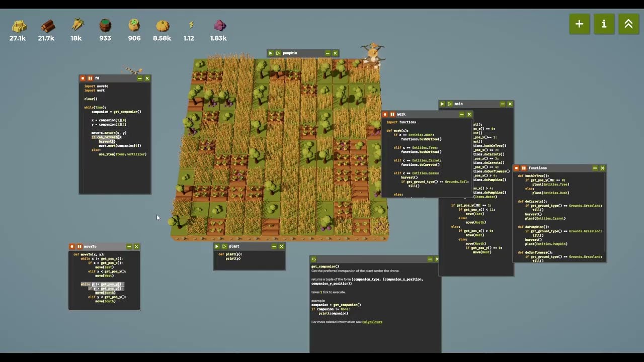
Task: Pause the functions script
Action: coord(524,168)
